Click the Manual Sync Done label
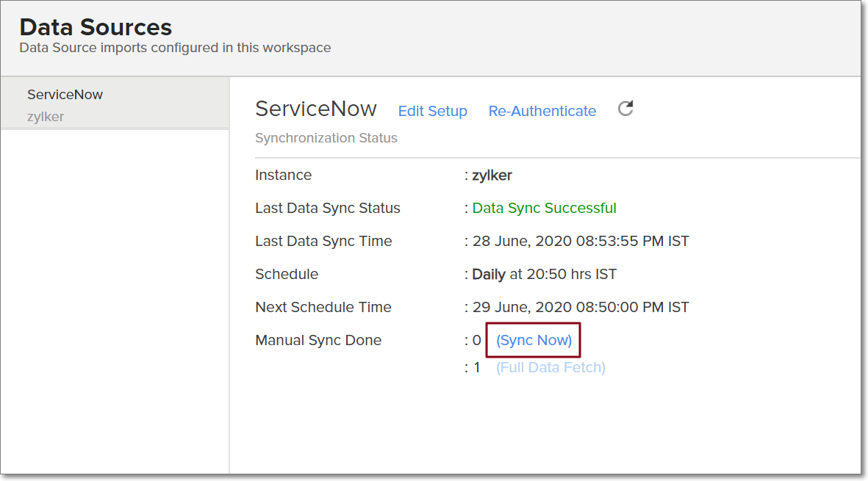 (318, 340)
